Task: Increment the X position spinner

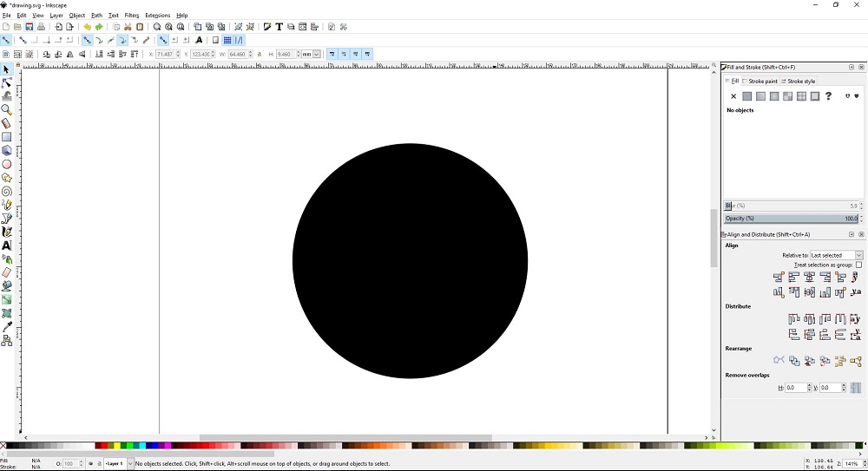Action: [178, 52]
